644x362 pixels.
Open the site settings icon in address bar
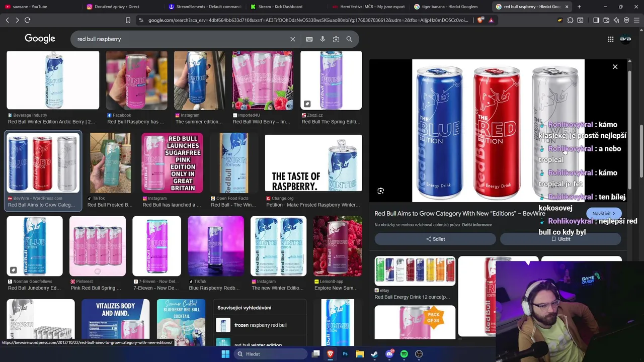tap(141, 20)
